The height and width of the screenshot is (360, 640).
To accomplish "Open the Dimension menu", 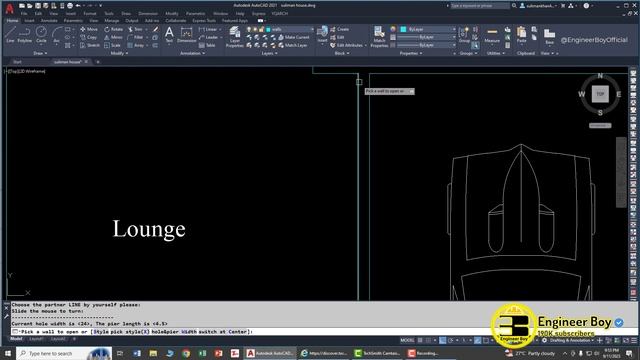I will (148, 13).
